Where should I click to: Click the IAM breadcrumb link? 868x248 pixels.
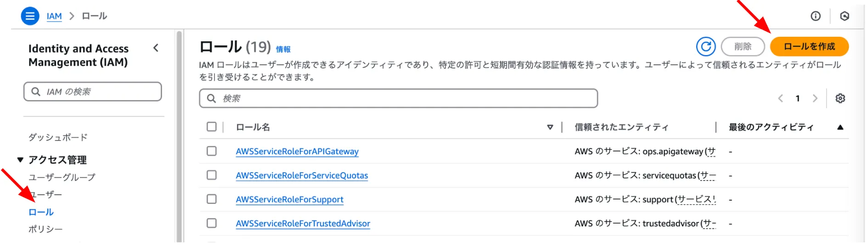[x=54, y=16]
